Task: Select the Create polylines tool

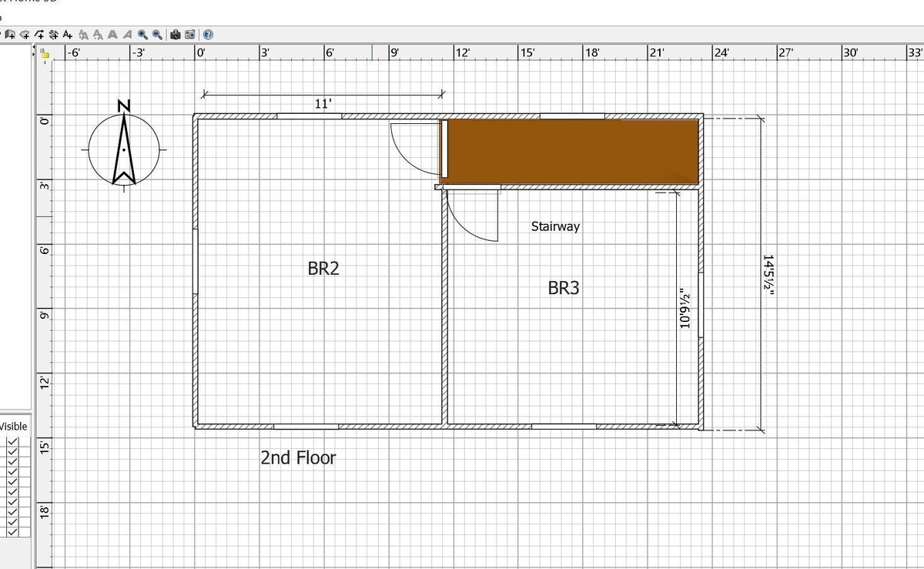Action: click(39, 35)
